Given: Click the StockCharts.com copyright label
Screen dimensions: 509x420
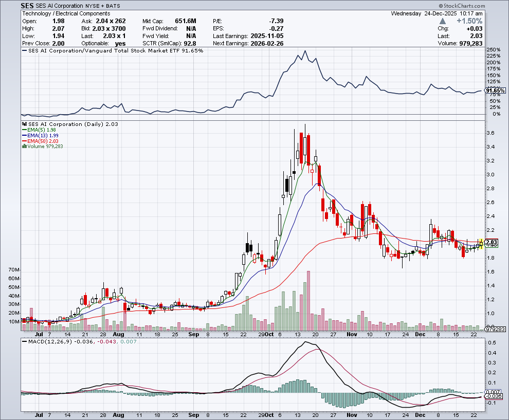Looking at the screenshot, I should point(462,6).
